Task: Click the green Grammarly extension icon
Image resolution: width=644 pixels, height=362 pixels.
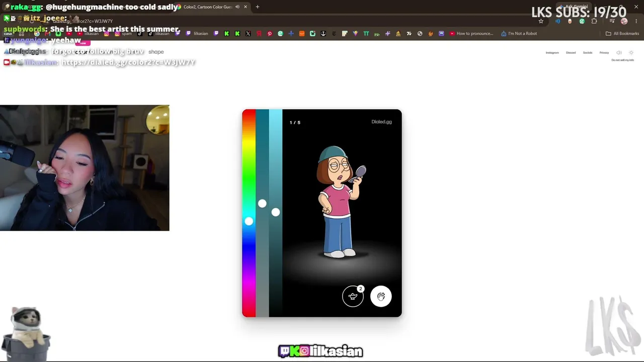Action: click(582, 21)
